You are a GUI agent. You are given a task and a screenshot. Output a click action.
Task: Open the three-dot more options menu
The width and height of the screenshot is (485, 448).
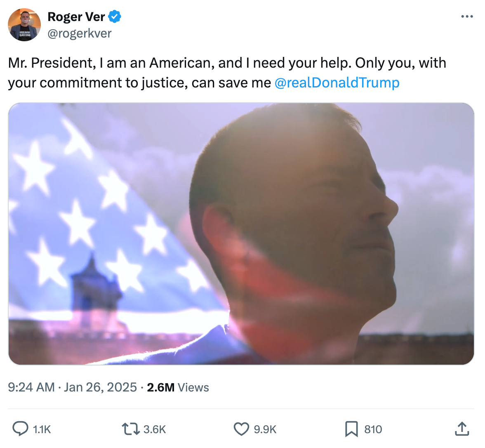coord(467,17)
